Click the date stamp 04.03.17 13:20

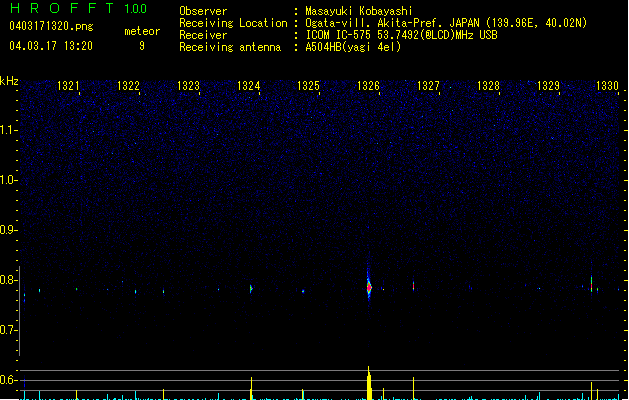coord(51,45)
